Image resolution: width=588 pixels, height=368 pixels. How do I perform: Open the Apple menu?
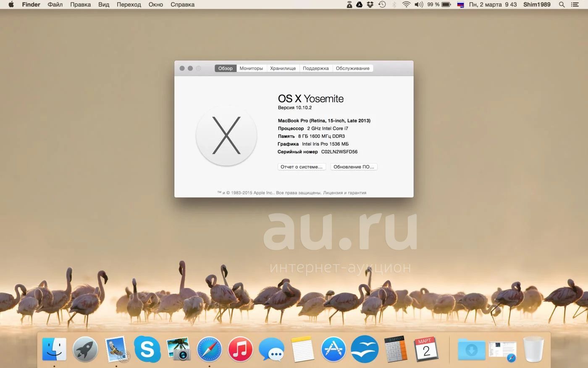11,5
